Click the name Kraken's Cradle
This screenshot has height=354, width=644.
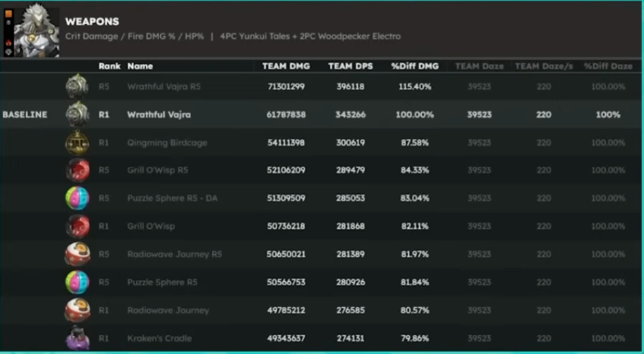tap(159, 338)
